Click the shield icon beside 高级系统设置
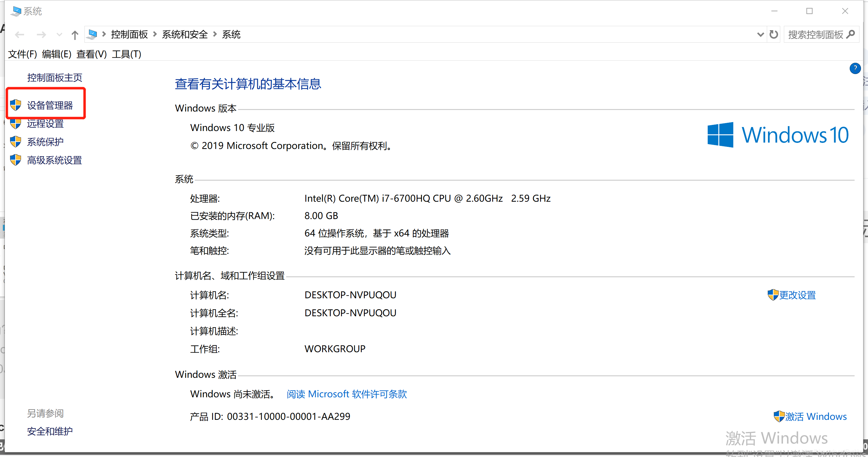 [x=16, y=160]
